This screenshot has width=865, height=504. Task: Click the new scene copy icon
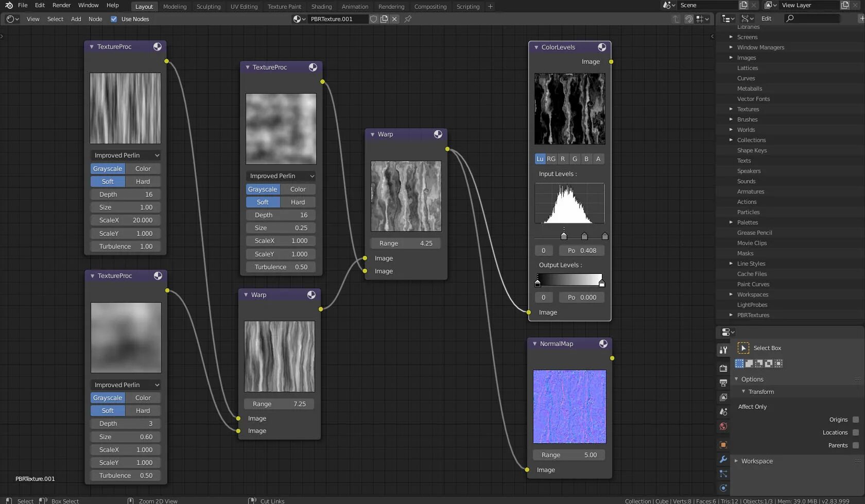743,5
